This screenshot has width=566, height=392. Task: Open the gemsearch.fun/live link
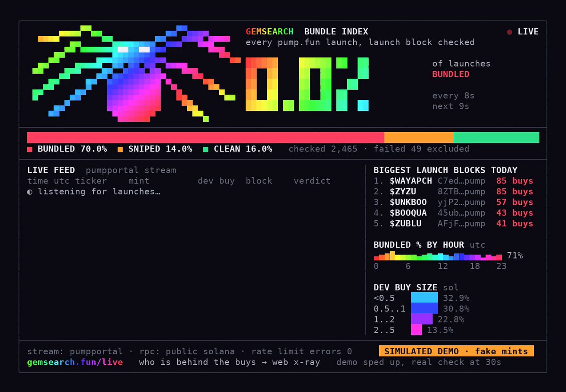pos(75,362)
